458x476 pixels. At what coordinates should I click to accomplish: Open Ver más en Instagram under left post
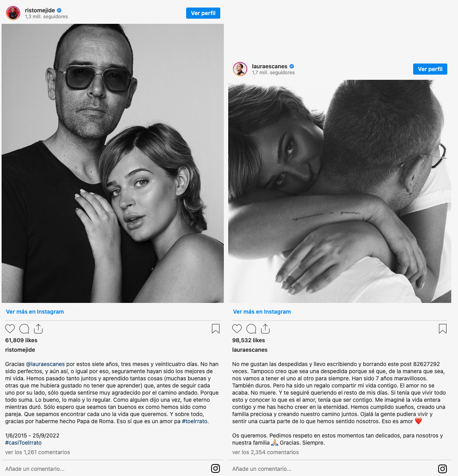[35, 312]
